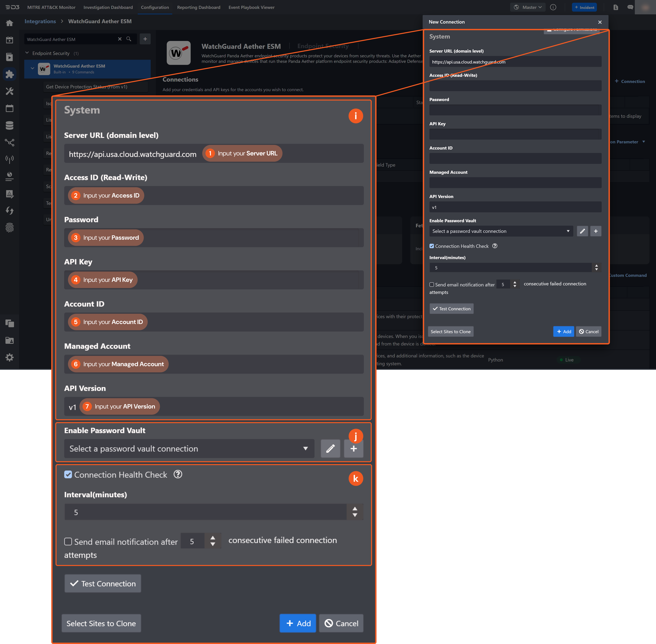656x644 pixels.
Task: Click the tools wrench icon in sidebar
Action: [9, 91]
